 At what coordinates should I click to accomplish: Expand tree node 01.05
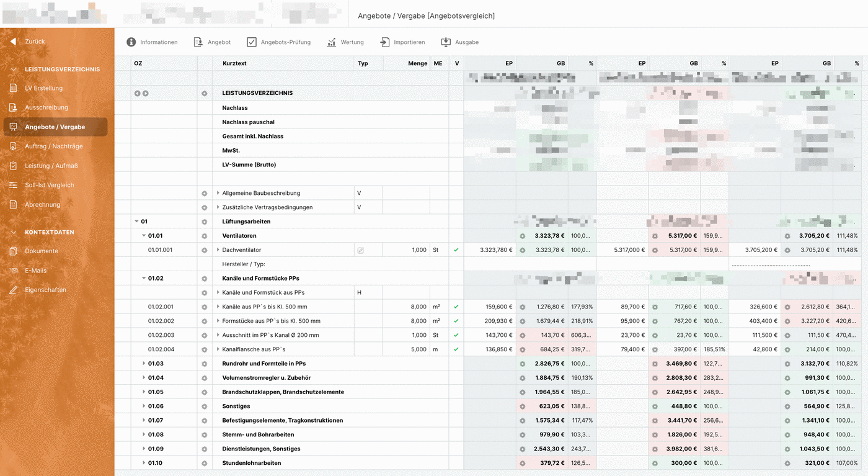click(x=144, y=392)
